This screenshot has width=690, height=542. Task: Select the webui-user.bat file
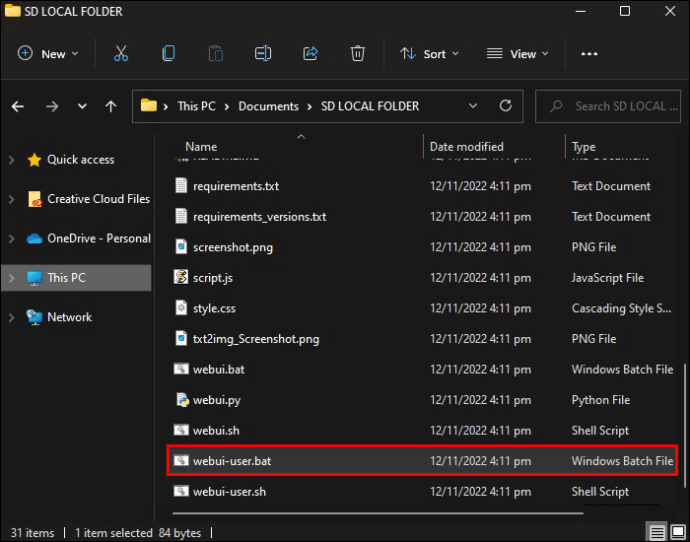(231, 461)
